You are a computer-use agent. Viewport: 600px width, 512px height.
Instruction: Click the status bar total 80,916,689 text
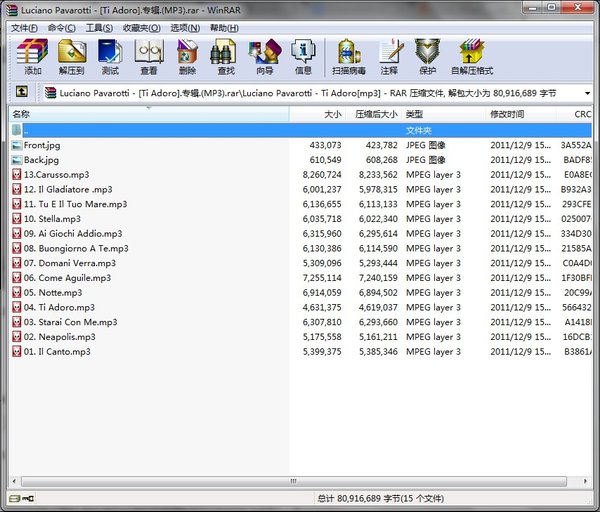pyautogui.click(x=381, y=499)
